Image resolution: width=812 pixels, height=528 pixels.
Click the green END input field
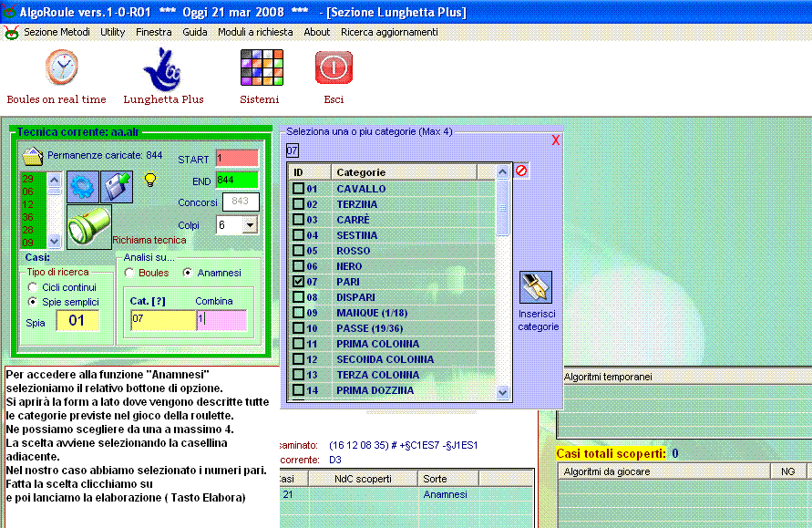[x=237, y=180]
